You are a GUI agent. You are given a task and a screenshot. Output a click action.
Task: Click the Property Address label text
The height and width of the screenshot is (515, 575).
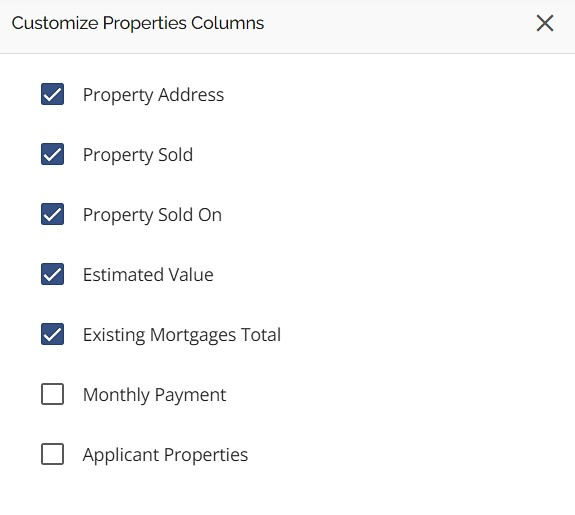[x=153, y=95]
